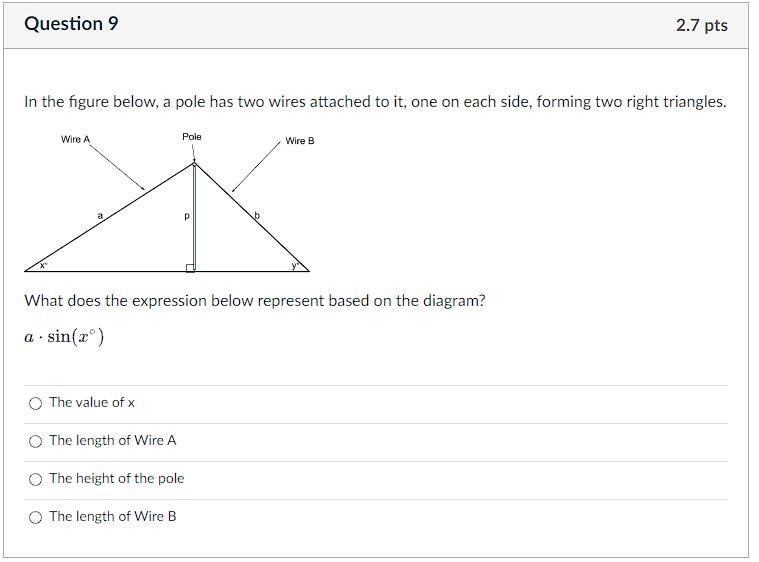Click the right-angle marker at pole base
The height and width of the screenshot is (562, 759).
[x=190, y=268]
